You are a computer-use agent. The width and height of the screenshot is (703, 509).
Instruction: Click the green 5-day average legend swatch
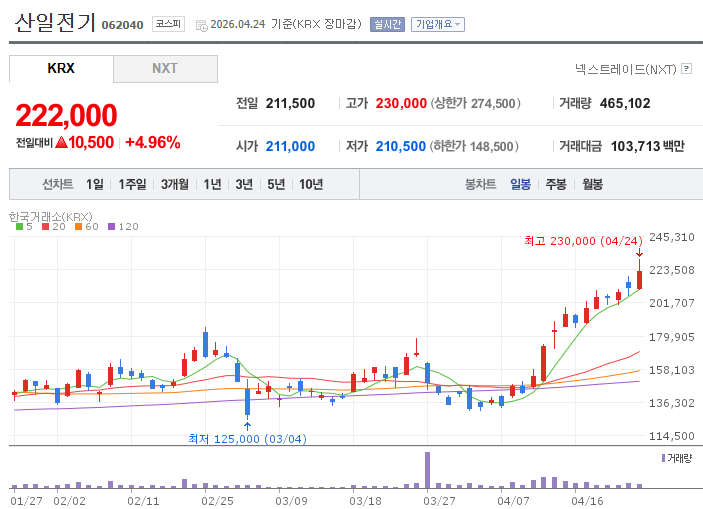coord(19,227)
